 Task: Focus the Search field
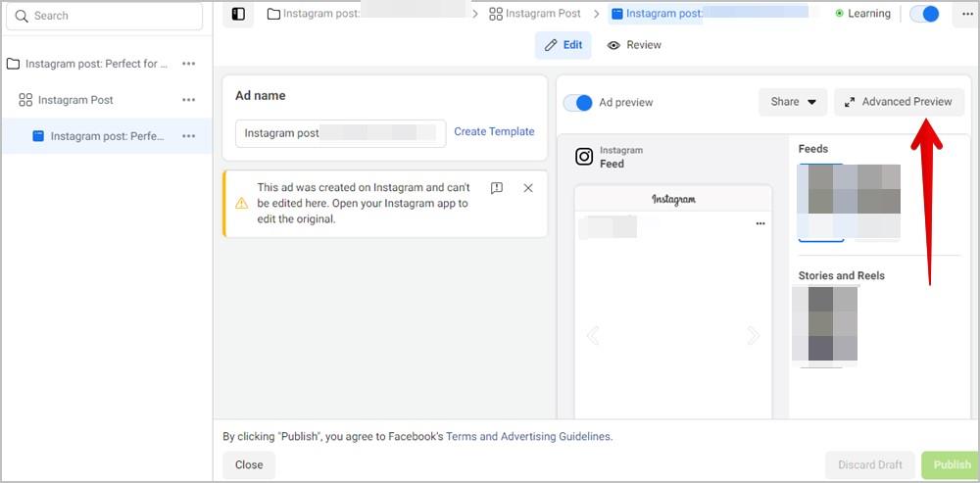(x=105, y=17)
